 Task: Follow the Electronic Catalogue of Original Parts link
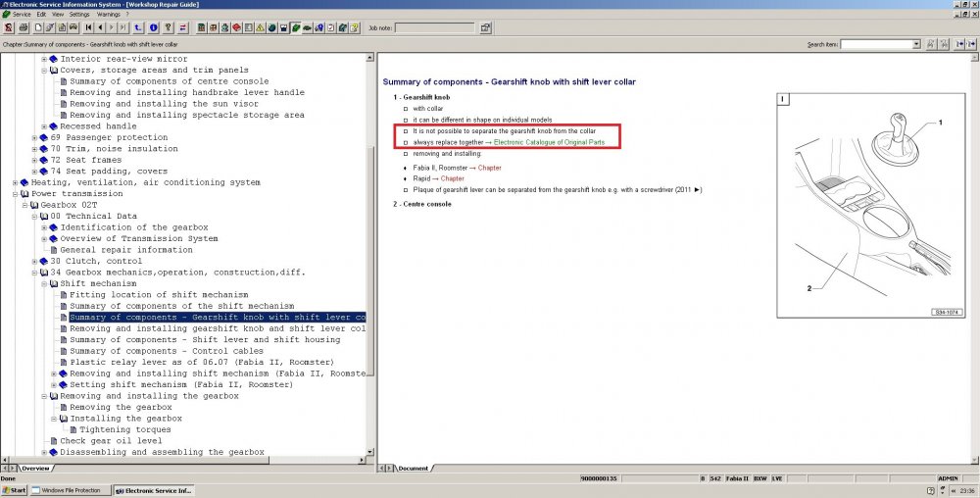coord(549,142)
